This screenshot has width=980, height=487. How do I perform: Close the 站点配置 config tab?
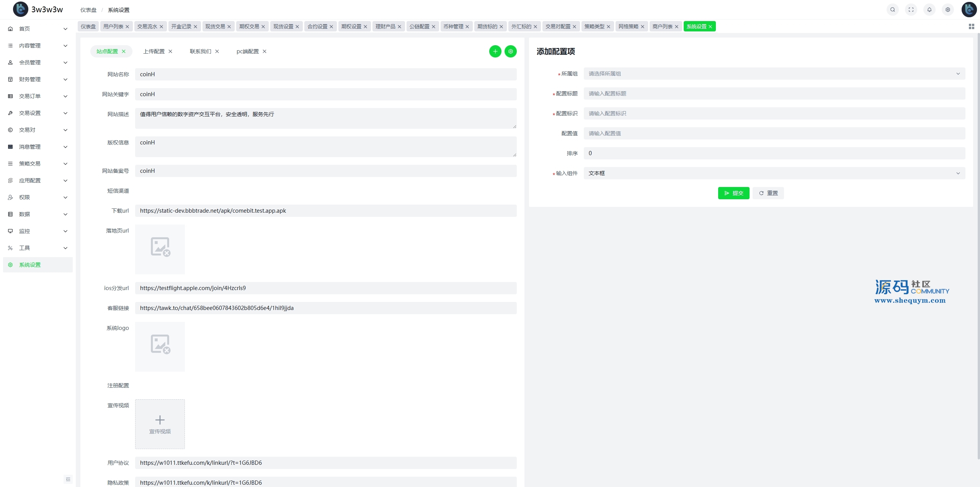click(124, 51)
